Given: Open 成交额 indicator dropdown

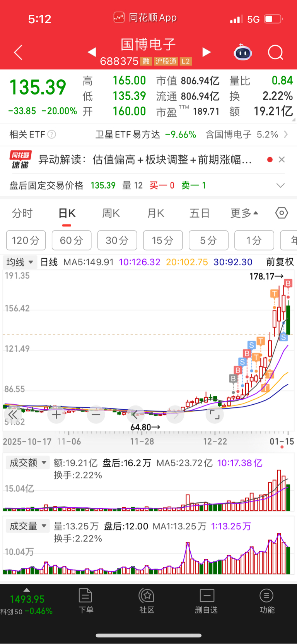Looking at the screenshot, I should click(x=28, y=463).
